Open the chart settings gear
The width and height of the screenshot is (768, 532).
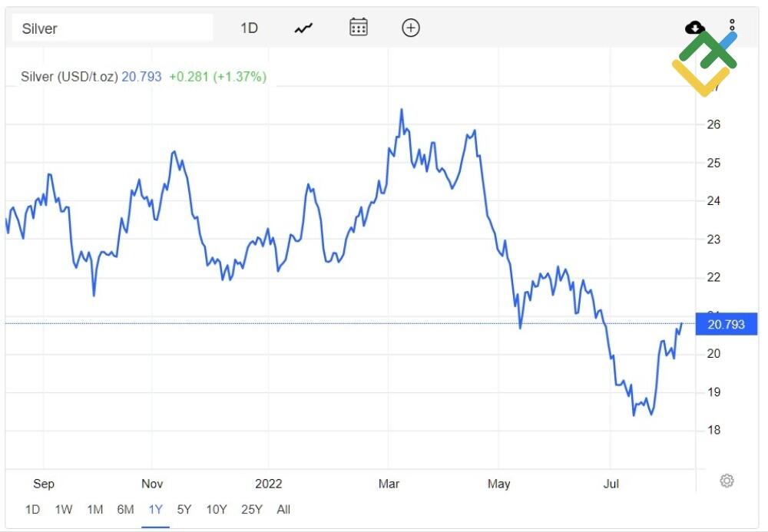tap(725, 481)
